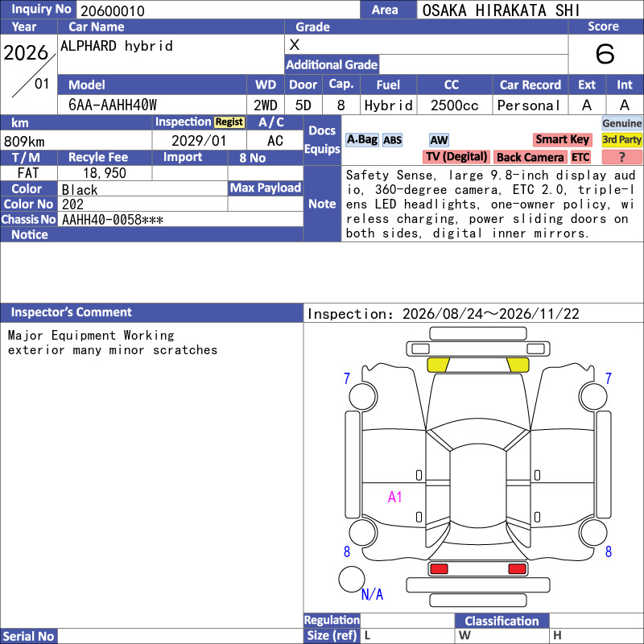Select the ABS equipment badge
This screenshot has height=644, width=644.
point(392,140)
